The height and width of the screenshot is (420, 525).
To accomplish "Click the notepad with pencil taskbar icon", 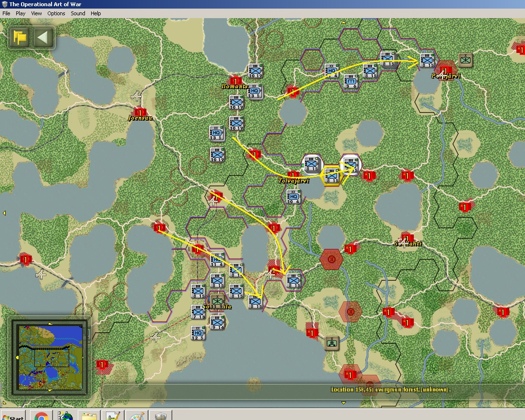I will click(113, 416).
